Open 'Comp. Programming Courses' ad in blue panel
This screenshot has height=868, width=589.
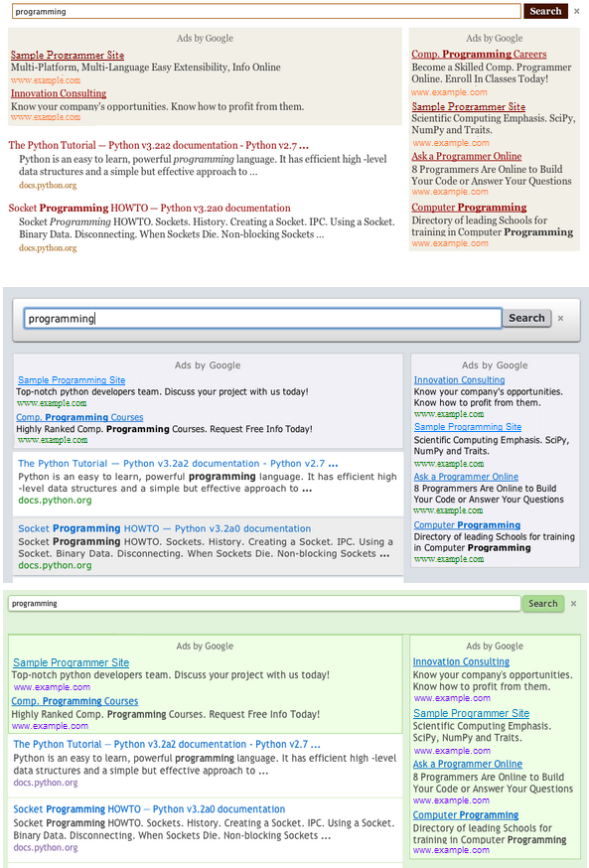pos(79,417)
